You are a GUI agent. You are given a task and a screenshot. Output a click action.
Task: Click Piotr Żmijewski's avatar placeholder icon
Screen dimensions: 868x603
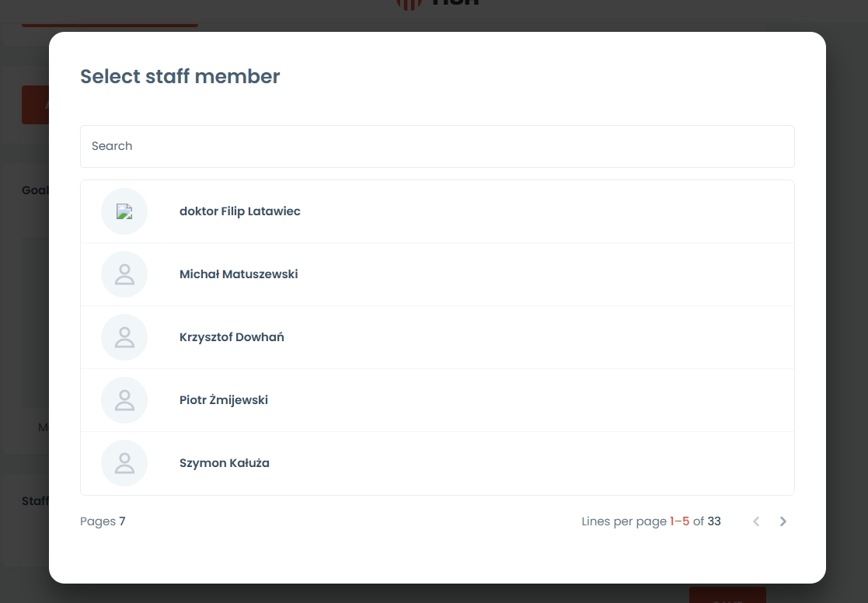click(124, 400)
